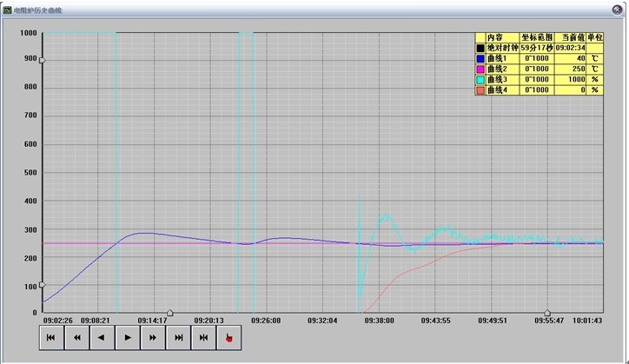Click the fast rewind double-arrow button
629x364 pixels.
[x=76, y=337]
